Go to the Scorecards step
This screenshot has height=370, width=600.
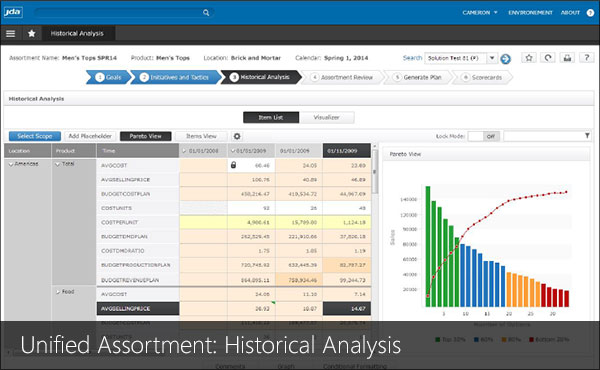click(482, 77)
